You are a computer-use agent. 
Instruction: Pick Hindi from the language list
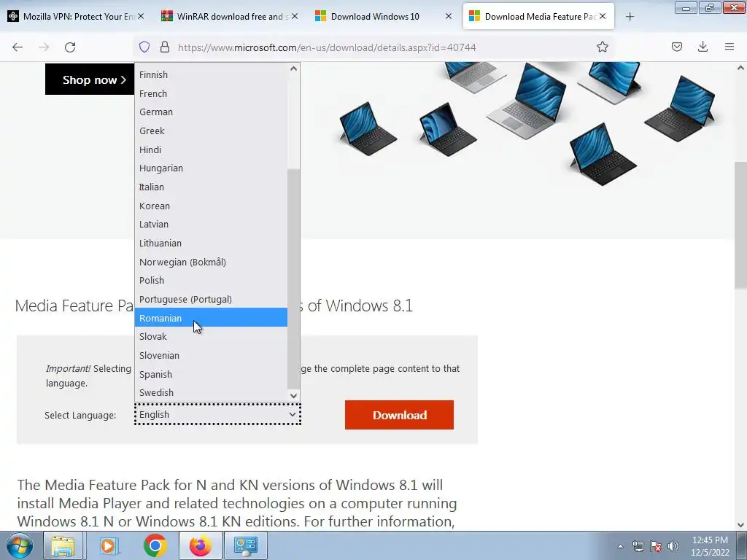click(211, 149)
